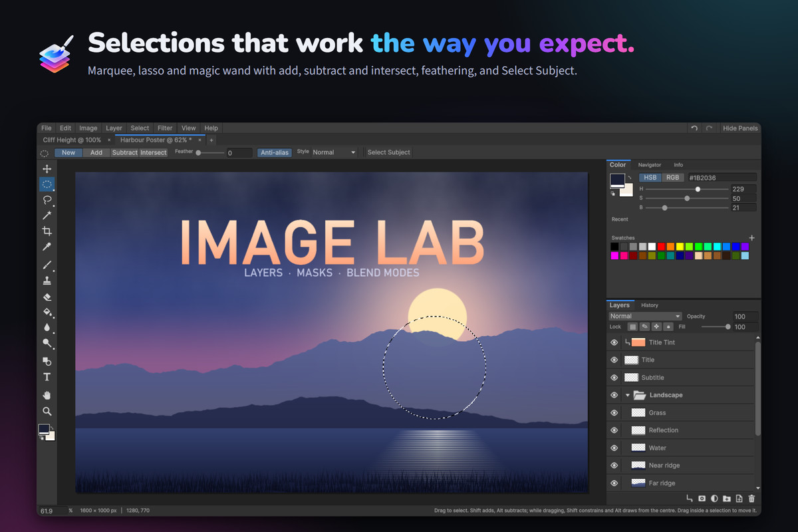Image resolution: width=798 pixels, height=532 pixels.
Task: Hide the Title layer
Action: pos(614,360)
